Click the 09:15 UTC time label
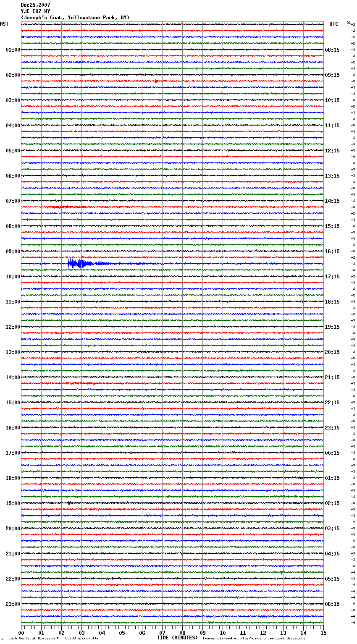This screenshot has width=357, height=644. click(332, 75)
